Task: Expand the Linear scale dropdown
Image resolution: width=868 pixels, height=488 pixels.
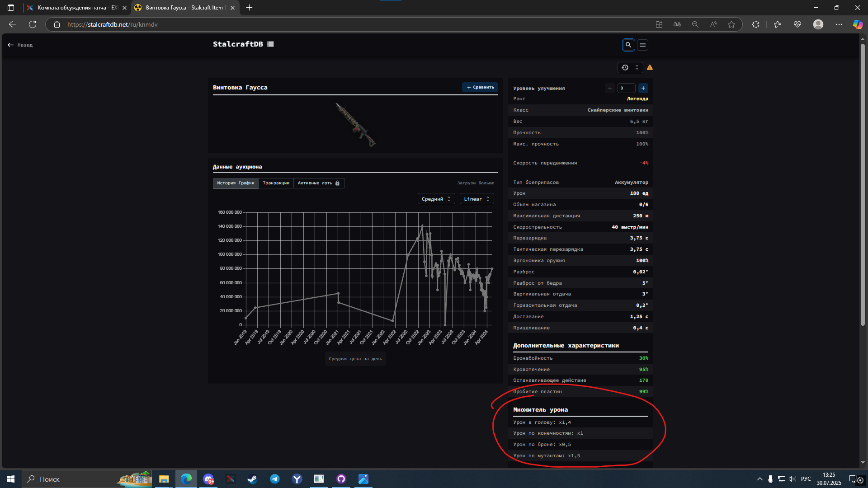Action: pos(476,199)
